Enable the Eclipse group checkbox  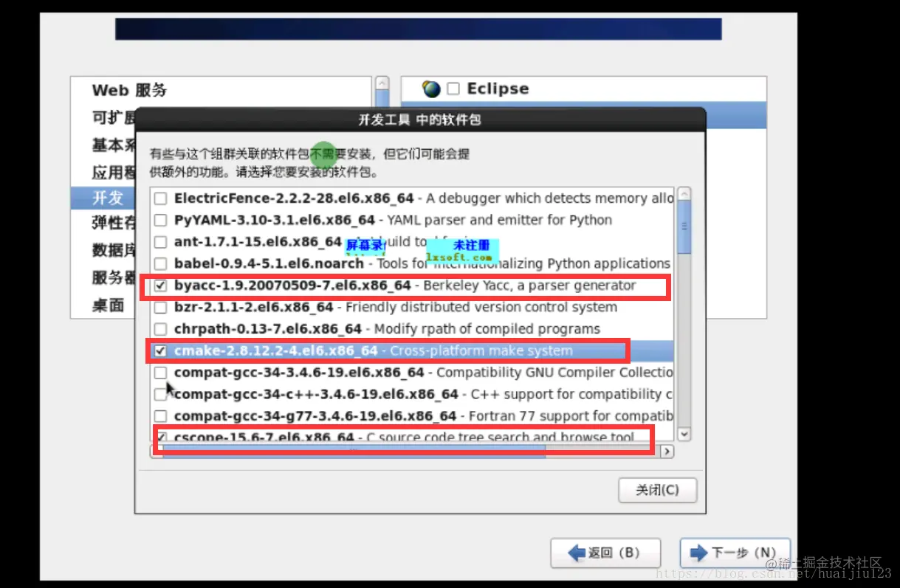pos(453,89)
